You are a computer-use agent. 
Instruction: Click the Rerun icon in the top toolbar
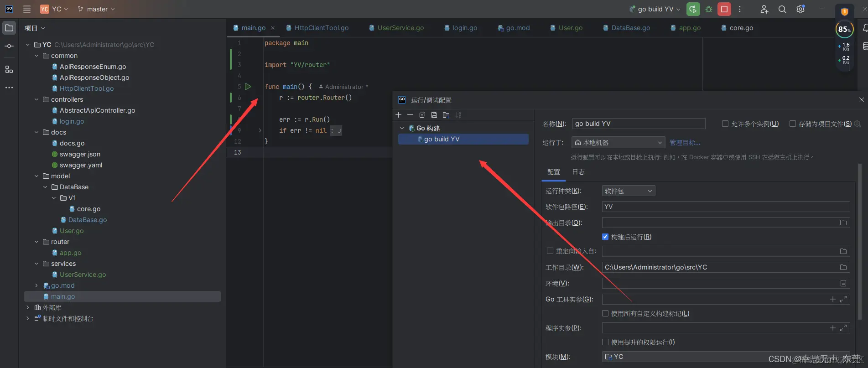[693, 9]
